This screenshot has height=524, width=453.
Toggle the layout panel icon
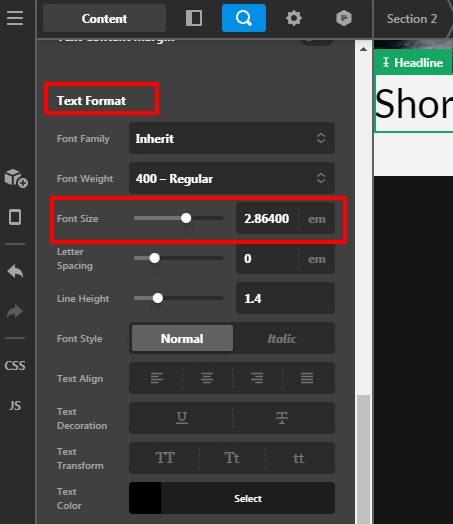[194, 18]
